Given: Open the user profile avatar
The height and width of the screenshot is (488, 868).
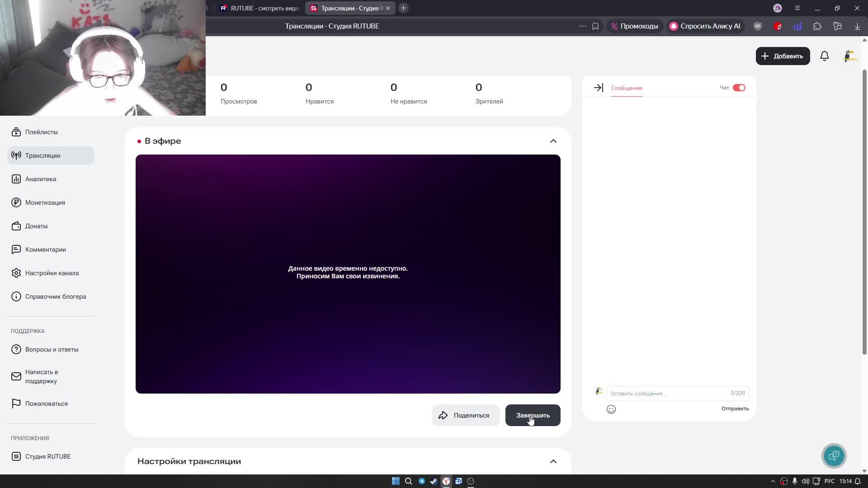Looking at the screenshot, I should point(850,56).
